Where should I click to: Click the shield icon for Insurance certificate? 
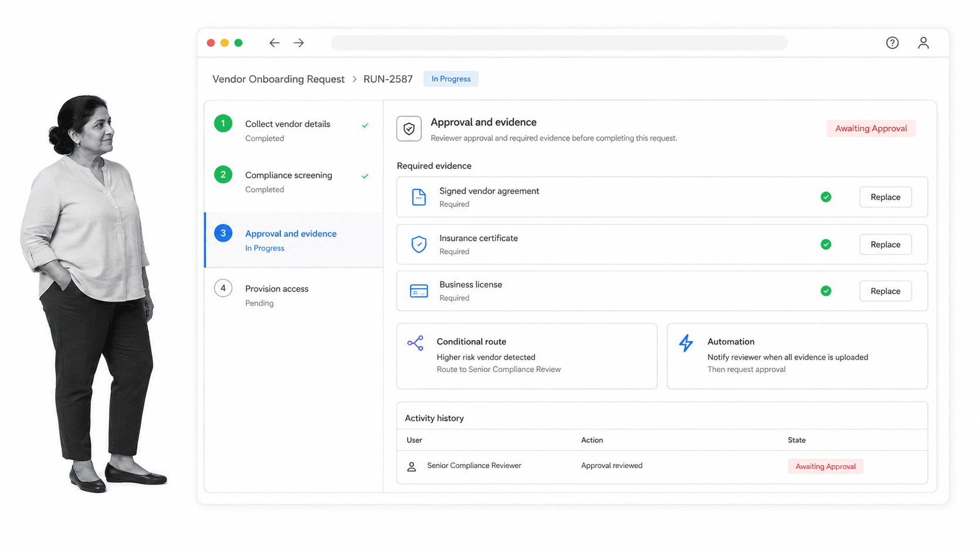pyautogui.click(x=418, y=244)
